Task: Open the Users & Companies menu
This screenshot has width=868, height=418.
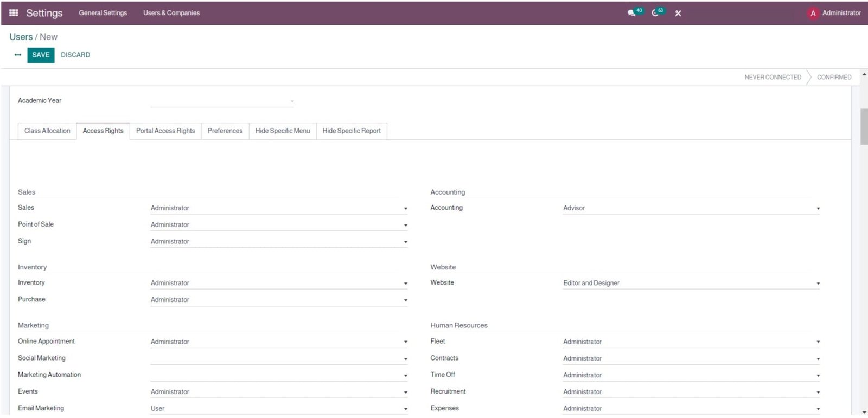Action: click(171, 13)
